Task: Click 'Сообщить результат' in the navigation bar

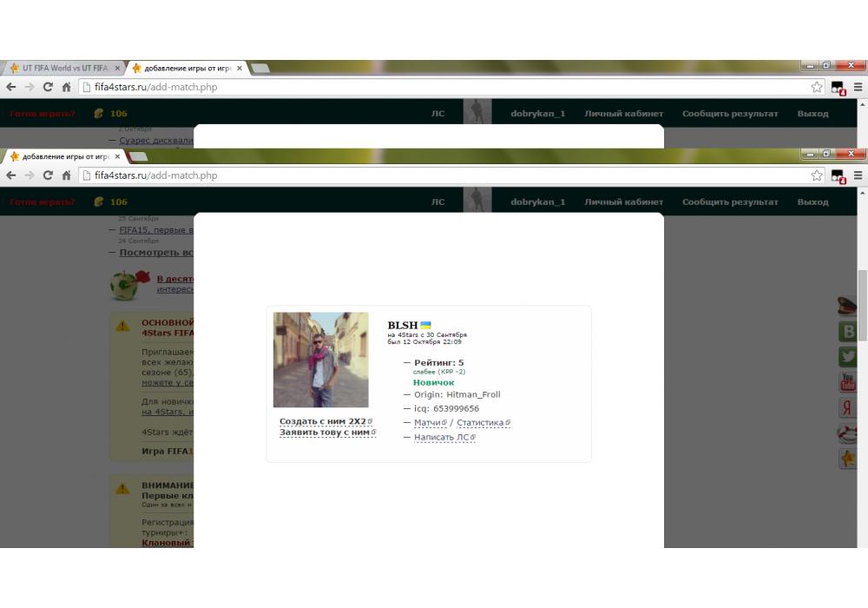Action: coord(730,202)
